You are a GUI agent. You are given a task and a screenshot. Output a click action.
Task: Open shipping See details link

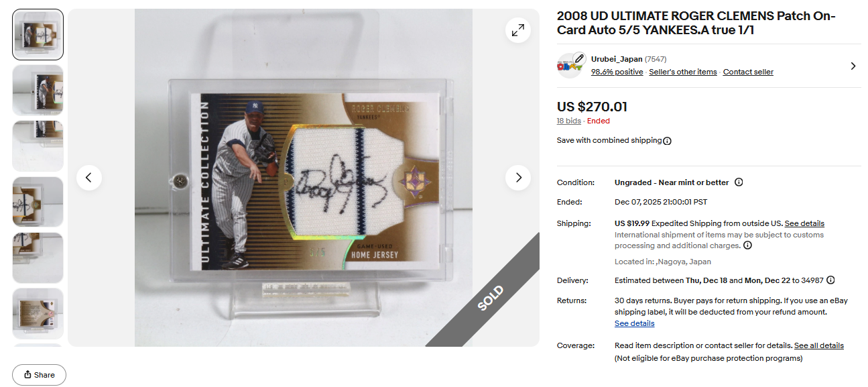click(804, 223)
